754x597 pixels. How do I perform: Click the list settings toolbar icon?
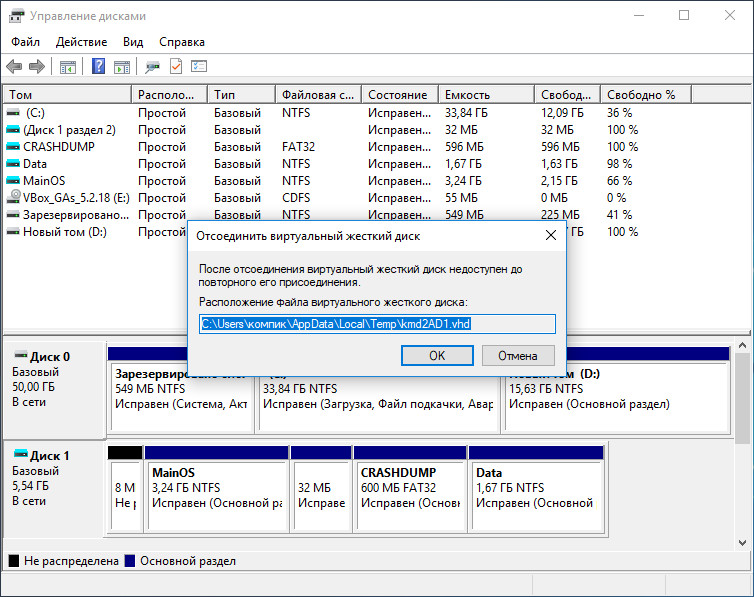tap(199, 67)
